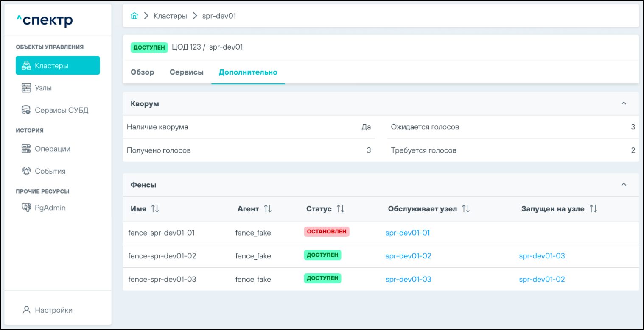
Task: Sort by Запущен на узле column
Action: point(593,209)
